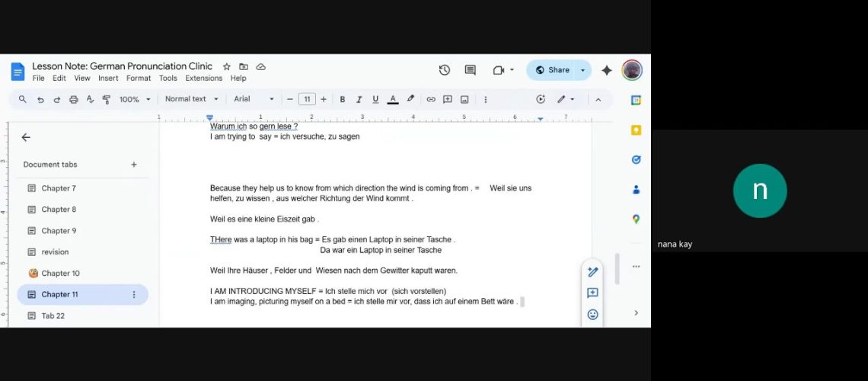Open the comments panel icon
This screenshot has width=868, height=381.
pos(470,70)
